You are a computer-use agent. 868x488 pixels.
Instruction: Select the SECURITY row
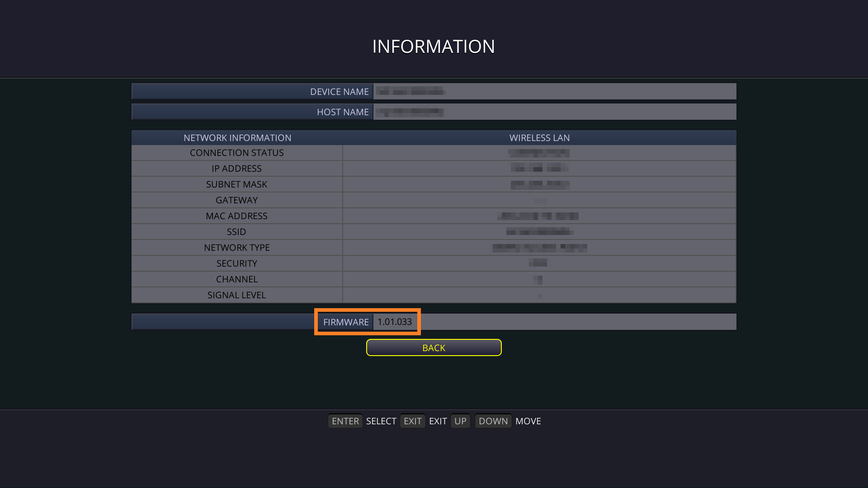237,263
